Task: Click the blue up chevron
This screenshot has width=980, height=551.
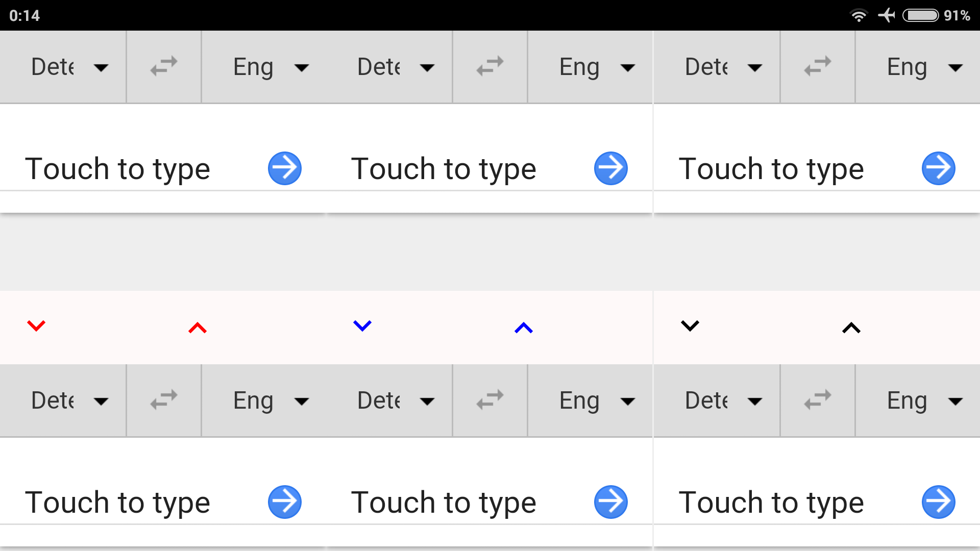Action: [524, 328]
